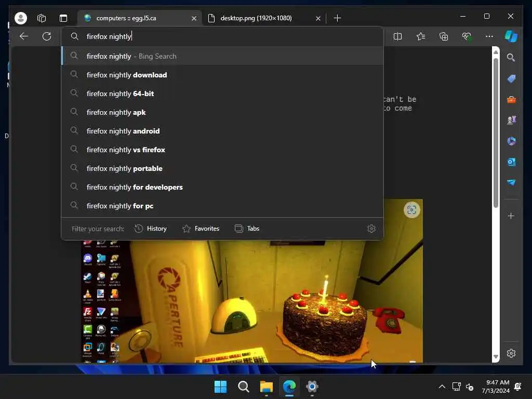Select the firefox nightly android suggestion
This screenshot has width=532, height=399.
click(222, 131)
